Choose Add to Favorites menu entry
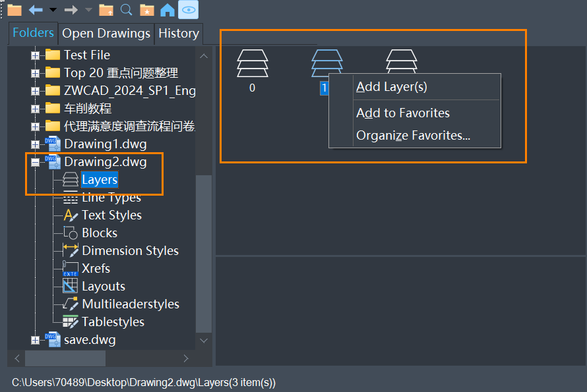Image resolution: width=587 pixels, height=392 pixels. (x=403, y=113)
